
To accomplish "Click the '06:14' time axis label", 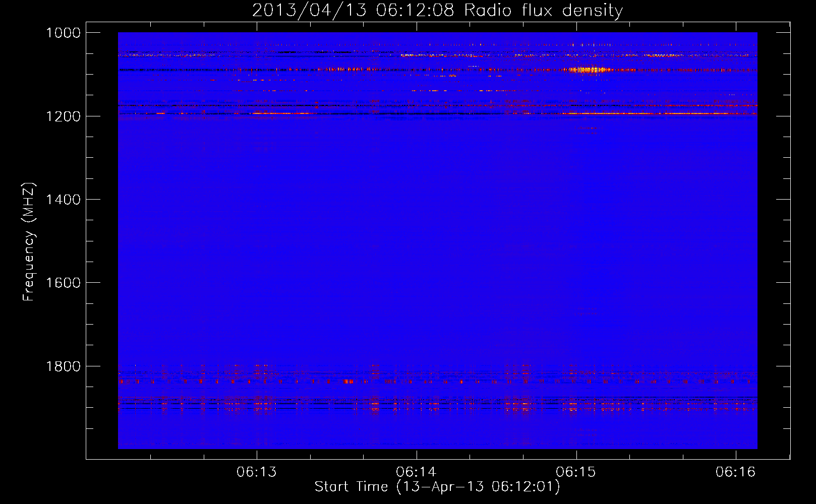I will [416, 472].
